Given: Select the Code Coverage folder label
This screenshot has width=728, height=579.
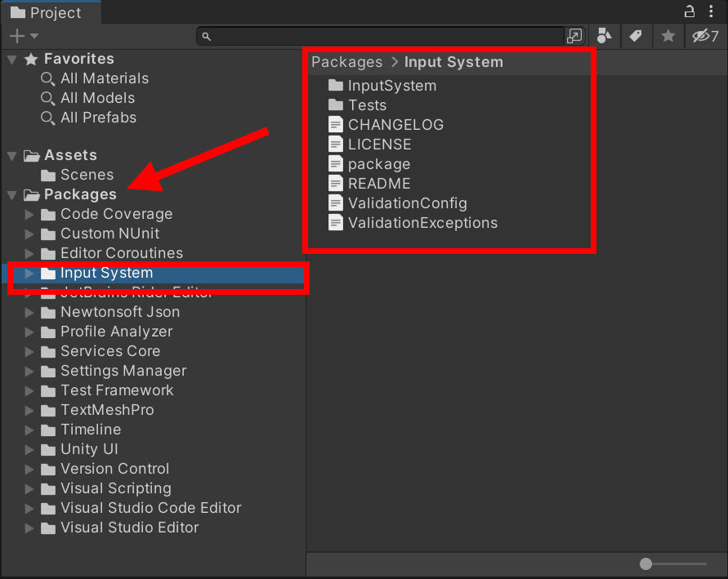Looking at the screenshot, I should tap(117, 214).
